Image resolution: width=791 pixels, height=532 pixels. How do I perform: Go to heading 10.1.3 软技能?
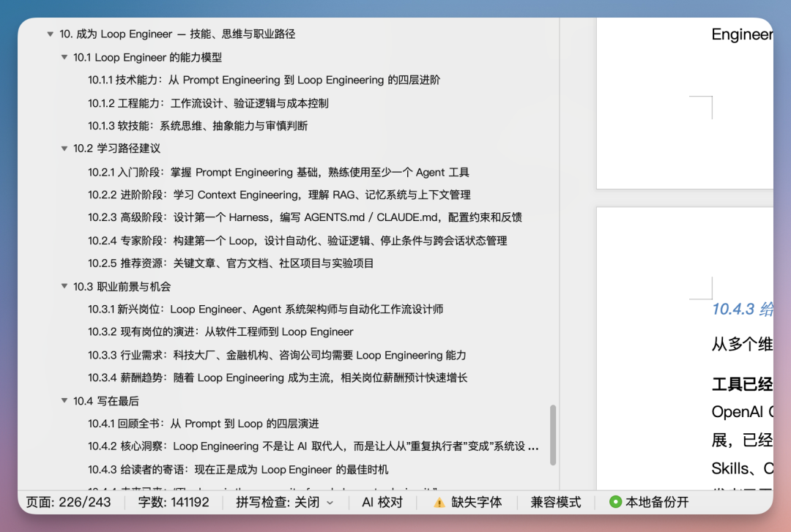pos(198,126)
